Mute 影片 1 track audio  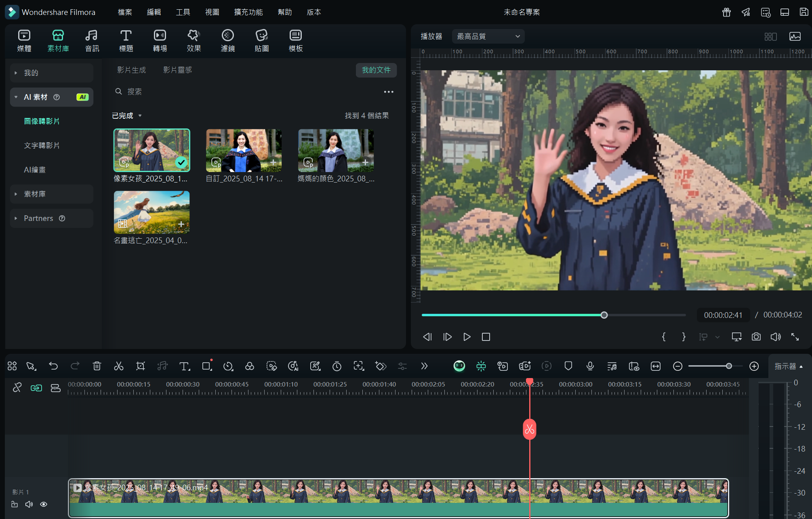point(29,504)
